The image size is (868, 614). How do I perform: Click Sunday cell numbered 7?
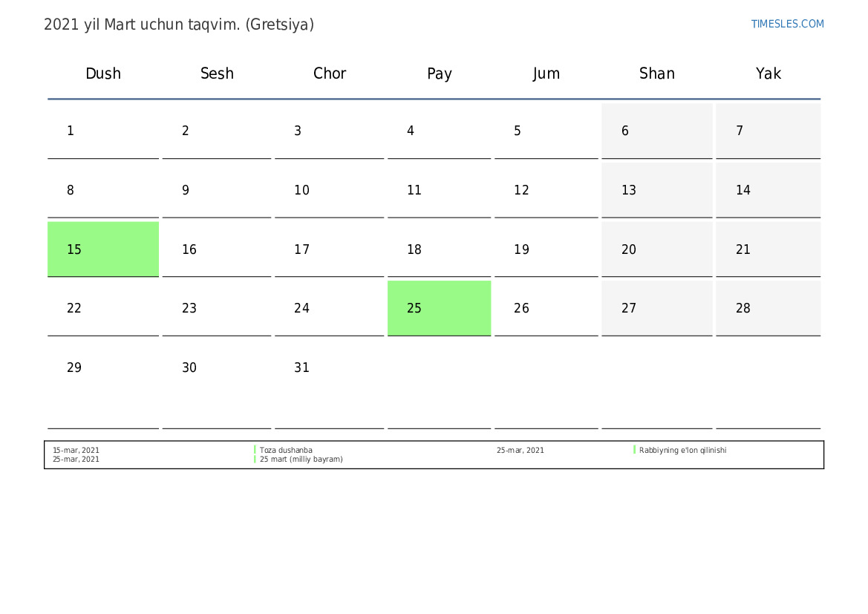(769, 131)
